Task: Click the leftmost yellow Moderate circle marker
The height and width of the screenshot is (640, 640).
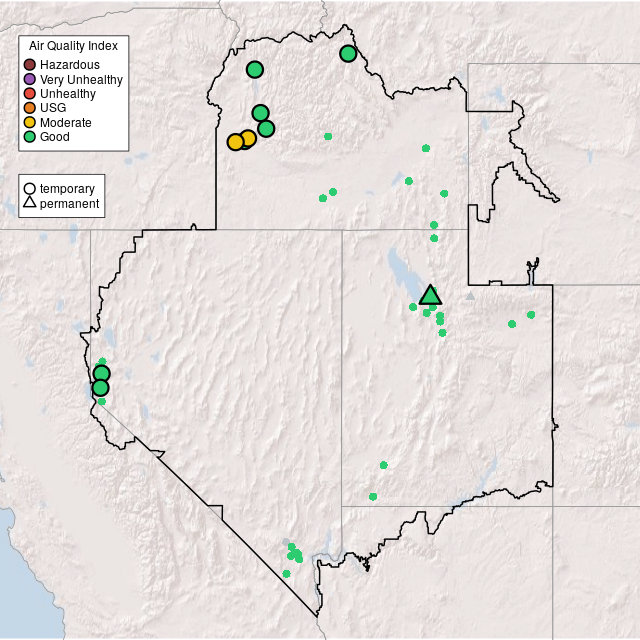Action: 236,142
